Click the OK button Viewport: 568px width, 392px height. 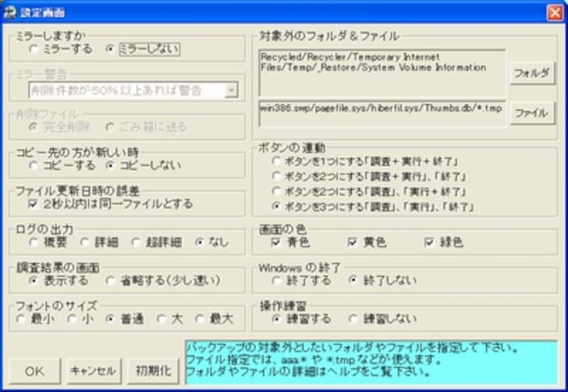tap(35, 371)
